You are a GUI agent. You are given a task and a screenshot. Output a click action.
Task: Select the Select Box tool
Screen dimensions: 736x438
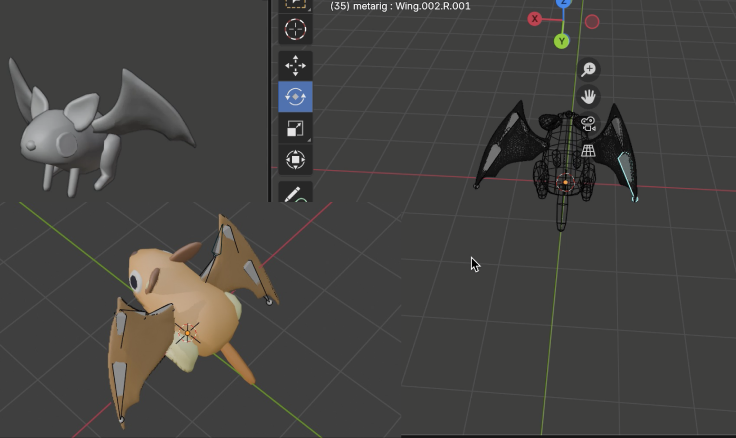point(295,5)
